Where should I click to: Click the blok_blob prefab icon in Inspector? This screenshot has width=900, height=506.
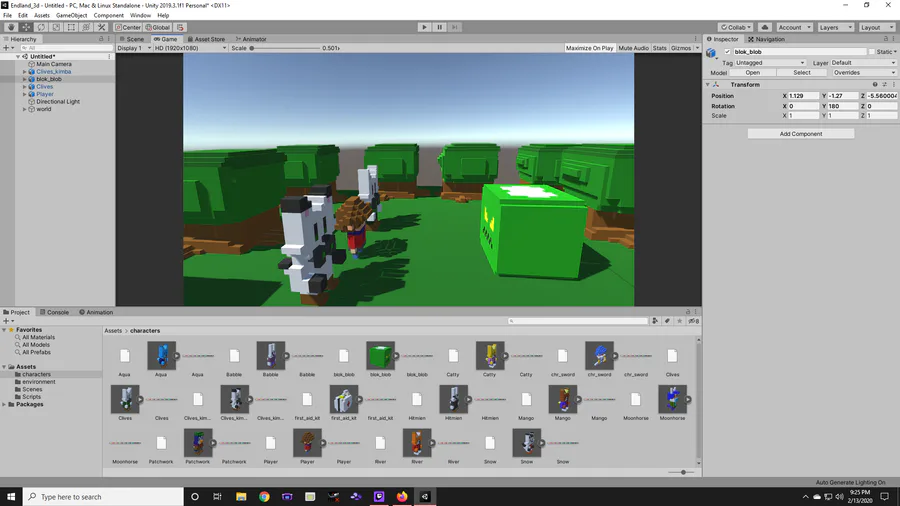[711, 53]
